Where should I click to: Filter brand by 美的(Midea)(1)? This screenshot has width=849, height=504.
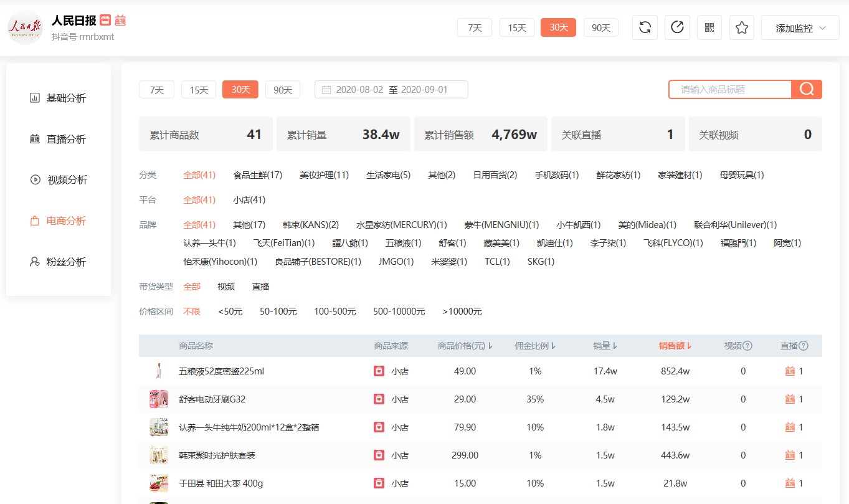point(647,225)
